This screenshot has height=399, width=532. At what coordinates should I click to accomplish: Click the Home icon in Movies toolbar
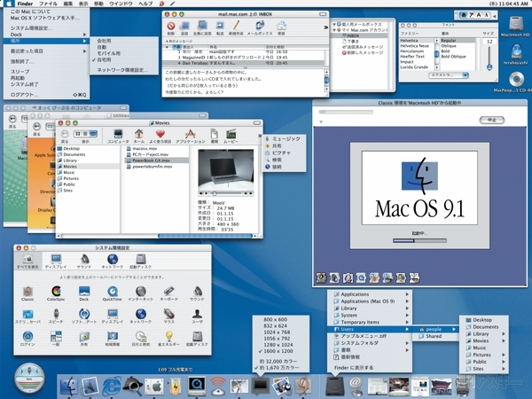coord(139,133)
